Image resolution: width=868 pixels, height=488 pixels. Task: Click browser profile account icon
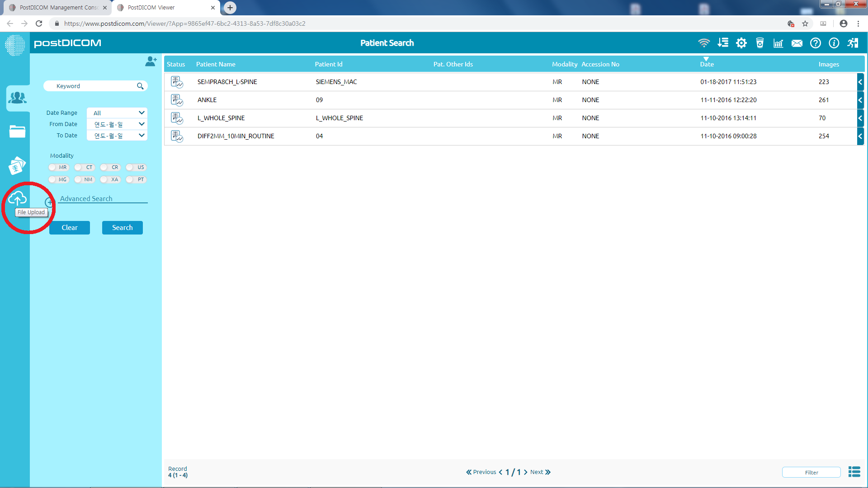[x=844, y=23]
